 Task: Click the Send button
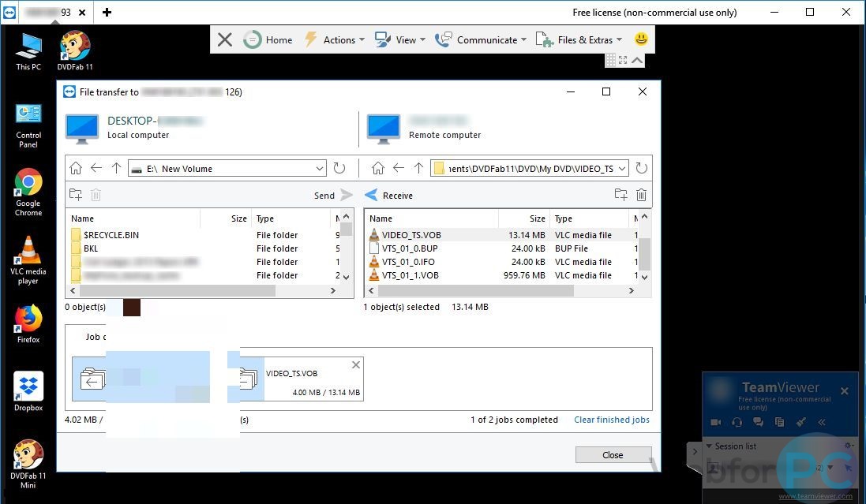333,196
